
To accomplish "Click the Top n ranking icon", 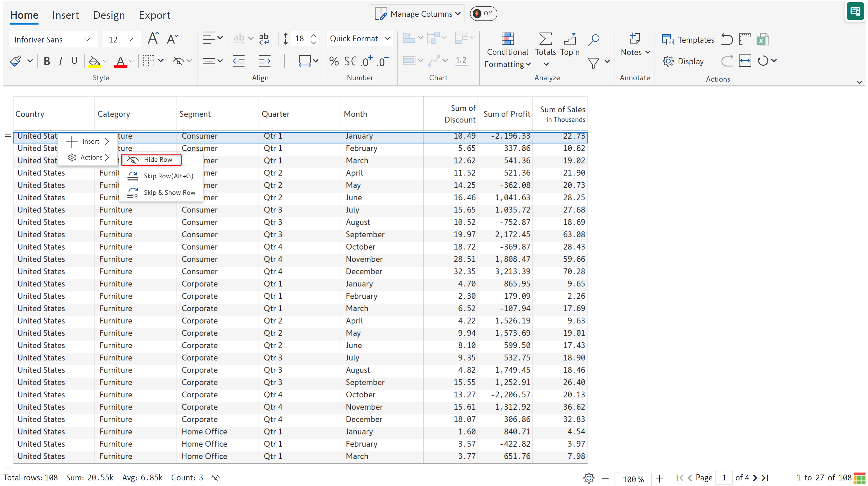I will click(x=569, y=39).
